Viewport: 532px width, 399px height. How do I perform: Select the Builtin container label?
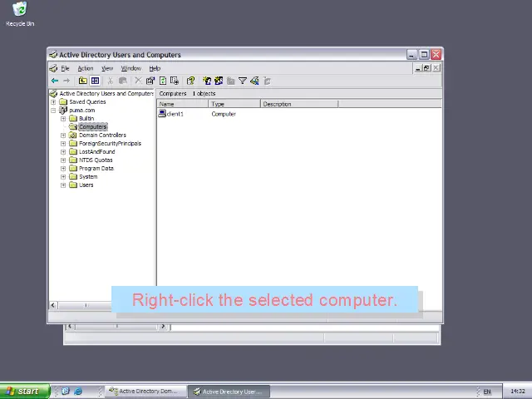pos(86,118)
